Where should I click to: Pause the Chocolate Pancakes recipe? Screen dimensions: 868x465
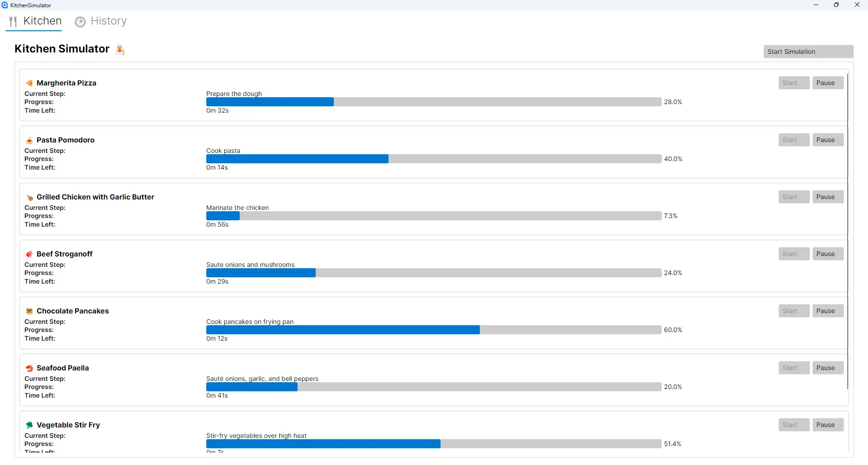tap(827, 311)
